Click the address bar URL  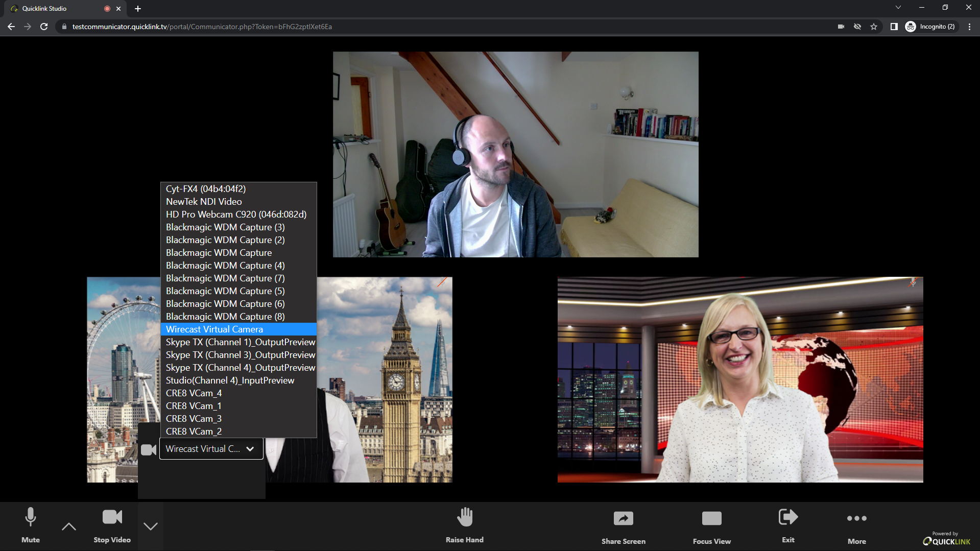pos(202,27)
